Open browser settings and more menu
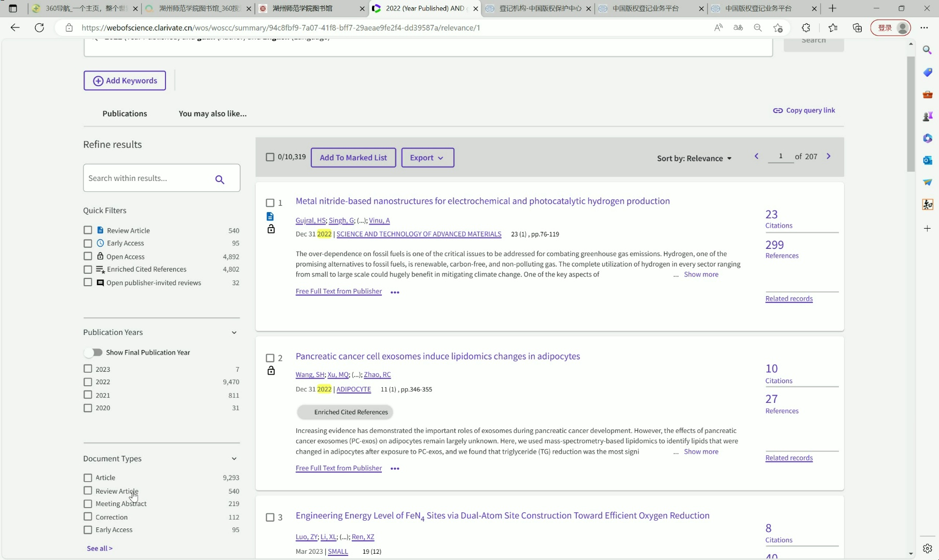Image resolution: width=939 pixels, height=560 pixels. pos(924,27)
